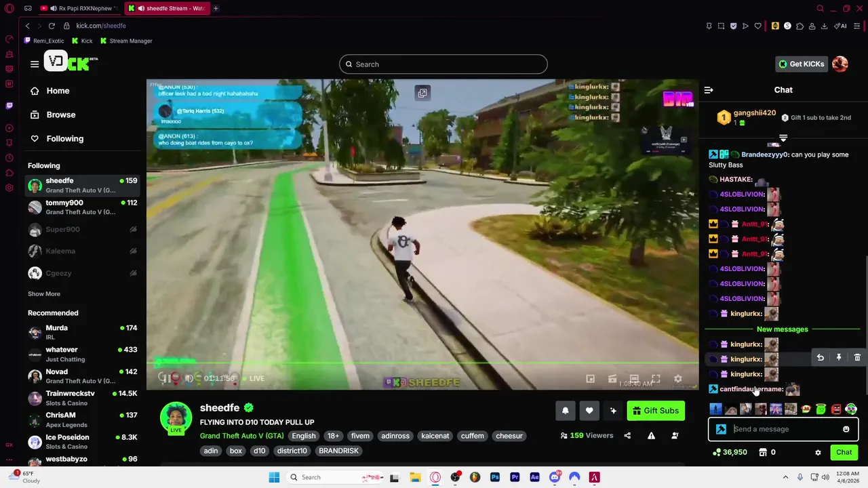Screen dimensions: 868x488
Task: Toggle notification bell for sheedfe
Action: (566, 411)
